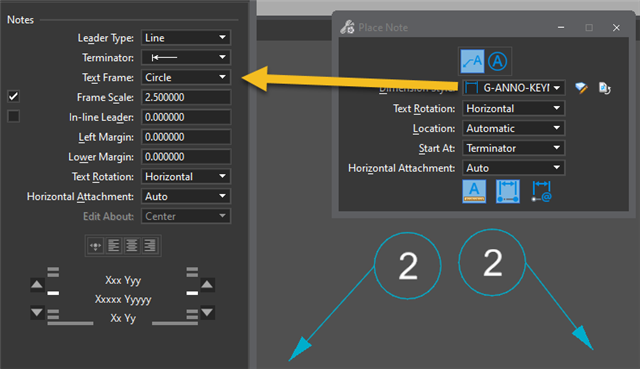This screenshot has width=640, height=369.
Task: Click the Xxxxx Yyyyy preview text
Action: point(123,300)
